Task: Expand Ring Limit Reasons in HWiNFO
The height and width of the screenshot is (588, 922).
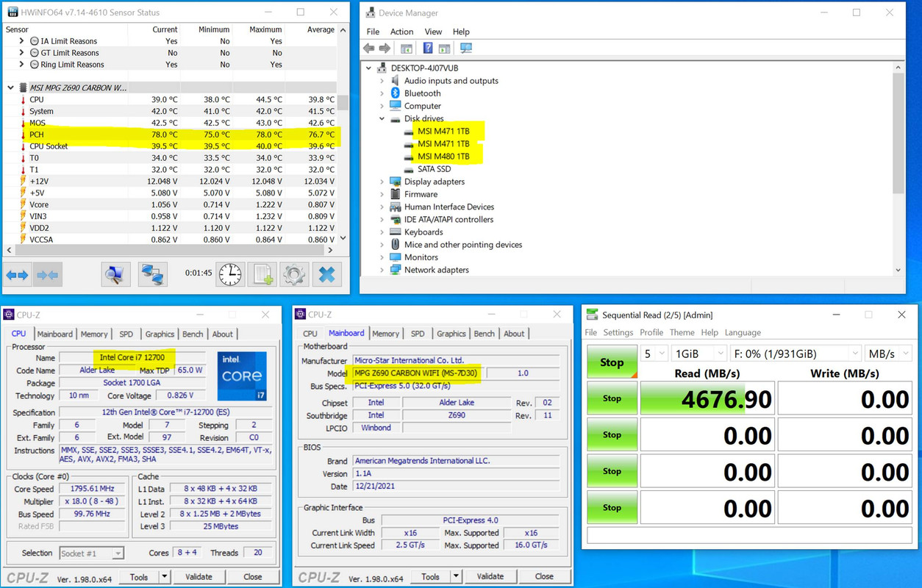Action: click(x=21, y=65)
